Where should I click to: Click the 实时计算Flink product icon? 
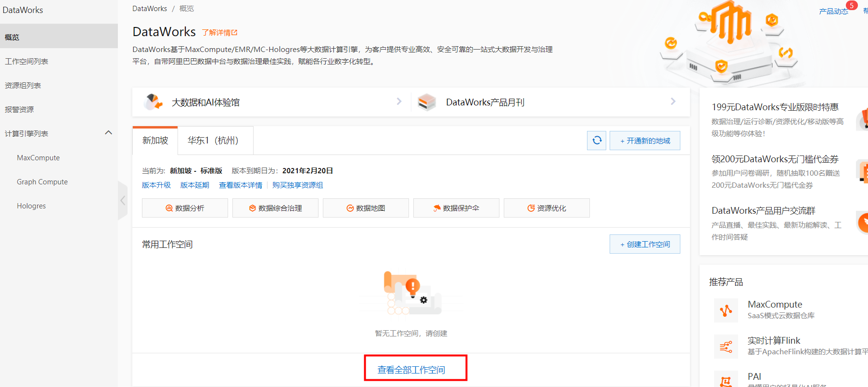click(x=726, y=347)
